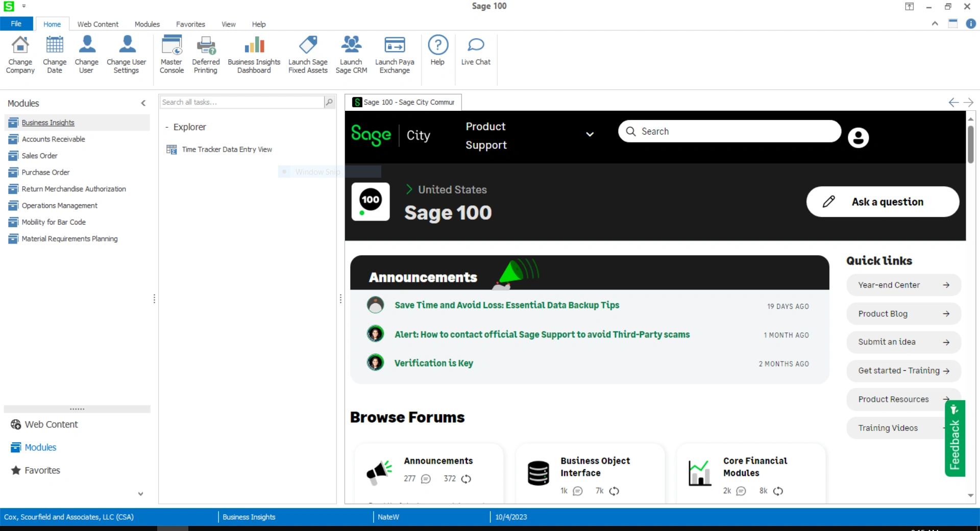Open the Change Date tool
Image resolution: width=980 pixels, height=531 pixels.
click(x=54, y=54)
